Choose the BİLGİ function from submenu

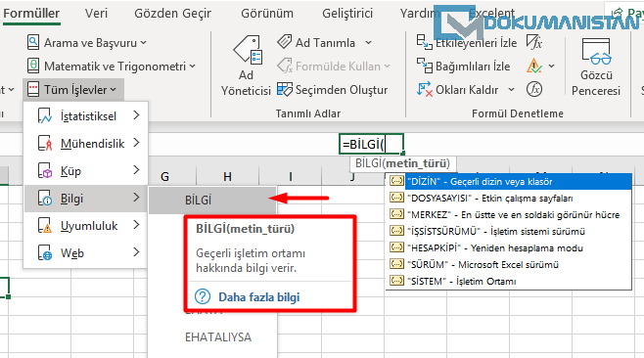tap(212, 201)
